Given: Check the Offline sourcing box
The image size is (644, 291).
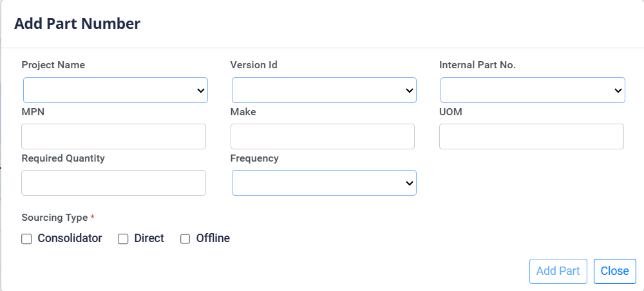Looking at the screenshot, I should click(x=185, y=239).
